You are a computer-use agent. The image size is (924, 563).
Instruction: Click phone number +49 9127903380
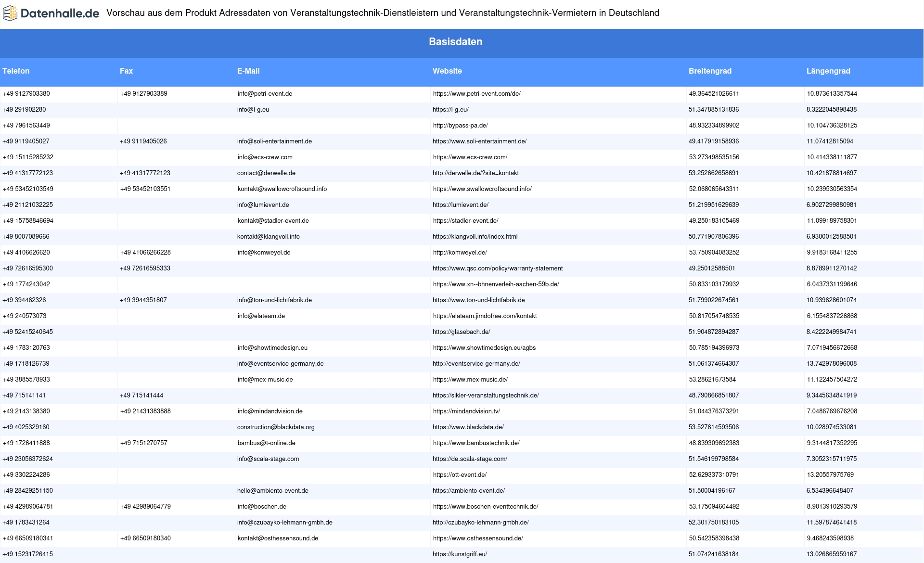[26, 94]
